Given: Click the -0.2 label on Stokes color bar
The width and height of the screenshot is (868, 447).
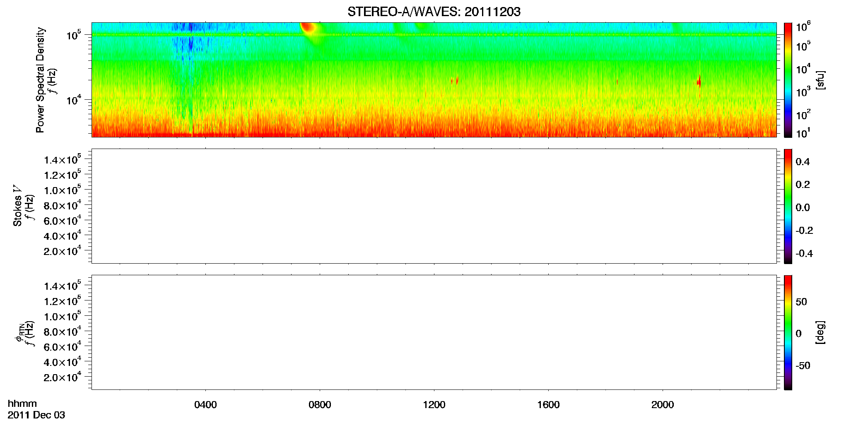Looking at the screenshot, I should point(804,231).
